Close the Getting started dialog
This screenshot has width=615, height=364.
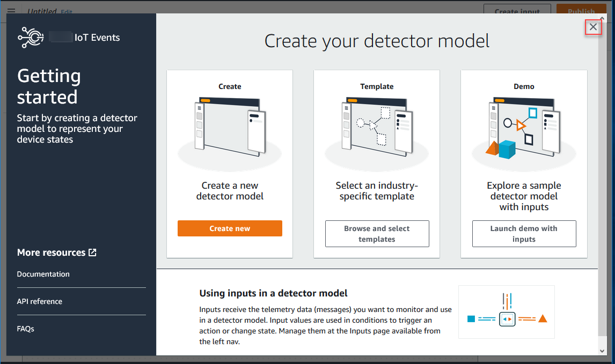pyautogui.click(x=593, y=27)
